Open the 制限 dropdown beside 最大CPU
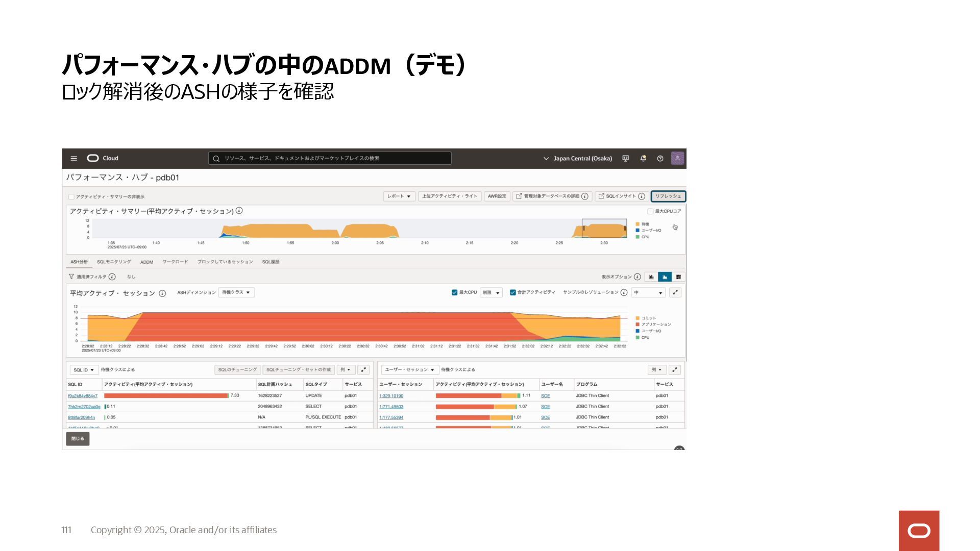The width and height of the screenshot is (980, 551). point(491,293)
